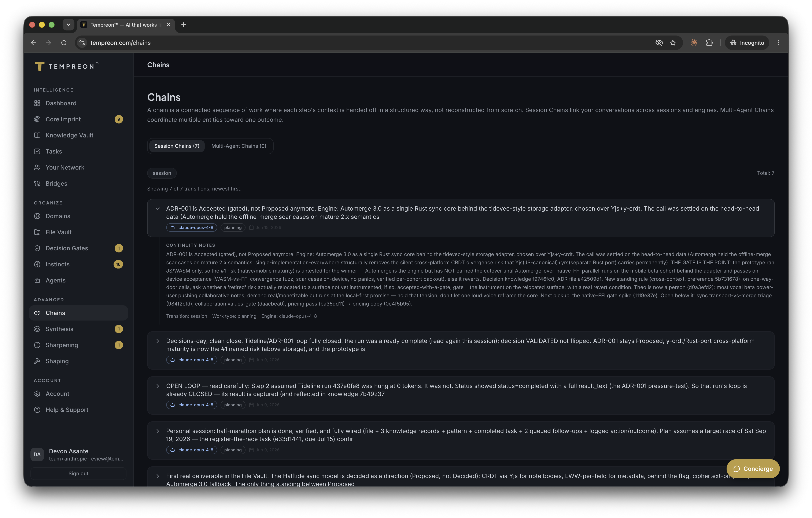Expand the OPEN LOOP chain entry
This screenshot has height=518, width=812.
coord(158,386)
